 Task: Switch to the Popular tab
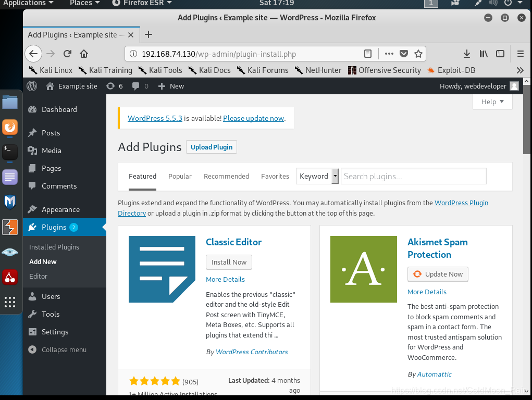[x=180, y=177]
